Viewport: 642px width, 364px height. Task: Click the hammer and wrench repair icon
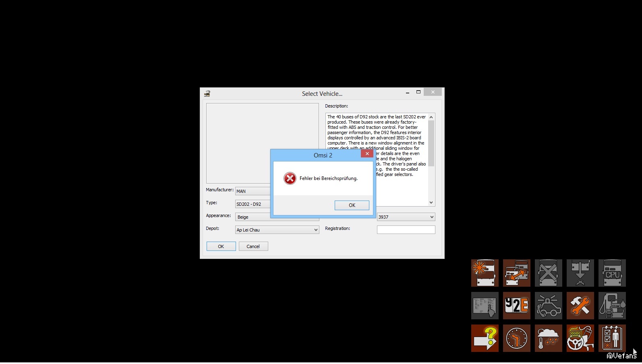(x=580, y=306)
